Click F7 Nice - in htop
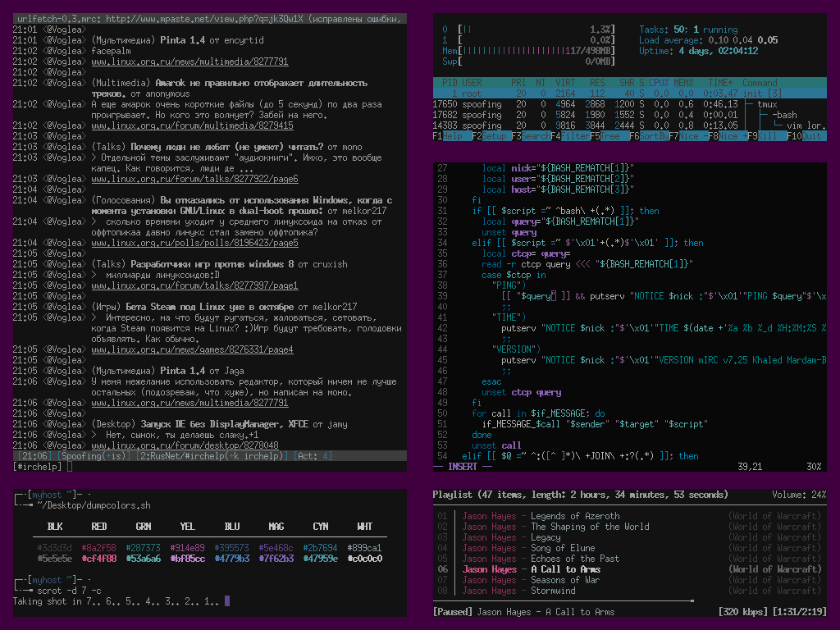This screenshot has height=630, width=840. [x=688, y=136]
